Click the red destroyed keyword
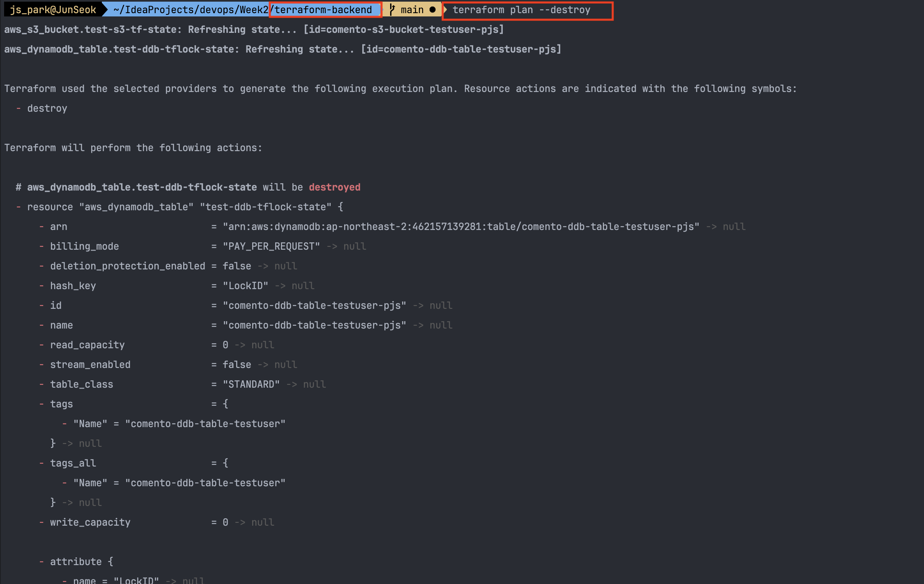The width and height of the screenshot is (924, 584). click(334, 187)
